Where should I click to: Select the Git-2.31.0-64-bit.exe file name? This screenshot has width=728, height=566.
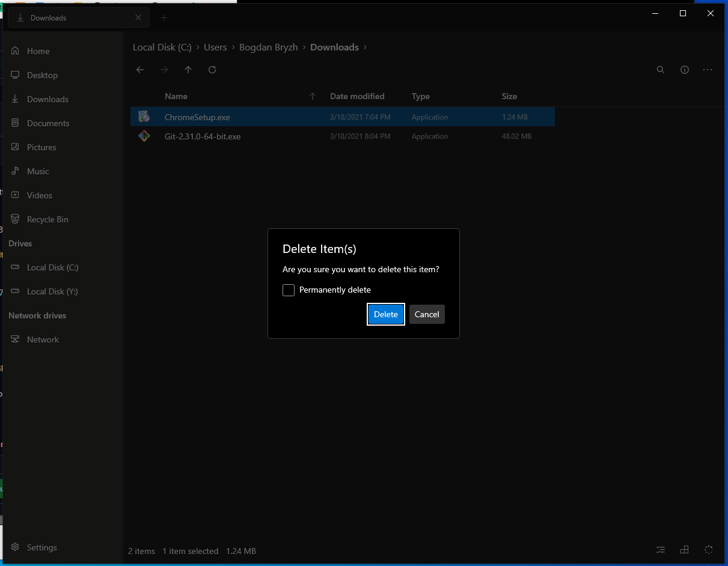[x=203, y=136]
